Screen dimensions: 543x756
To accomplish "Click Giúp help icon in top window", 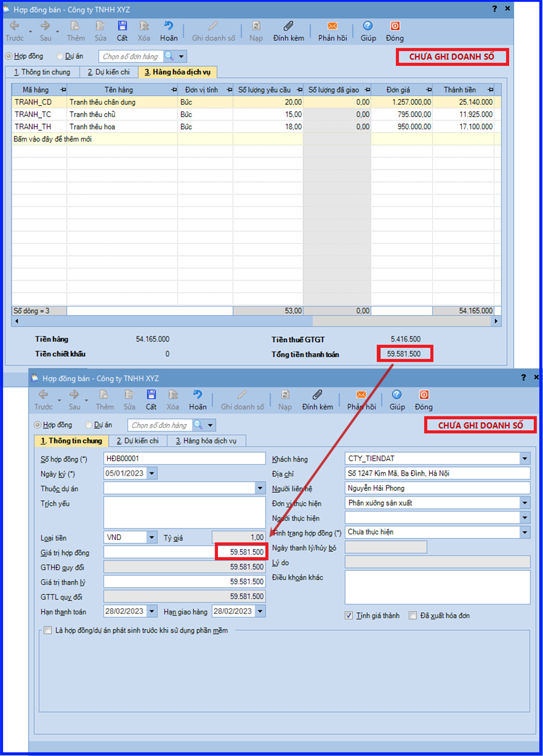I will (368, 26).
